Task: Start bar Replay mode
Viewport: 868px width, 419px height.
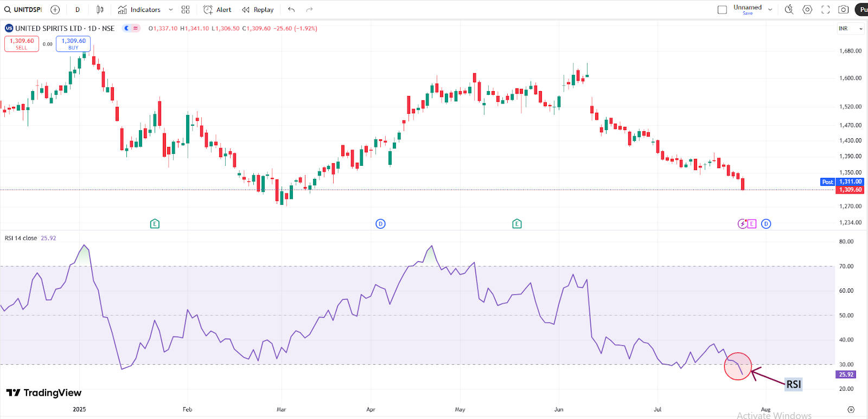Action: pos(258,10)
